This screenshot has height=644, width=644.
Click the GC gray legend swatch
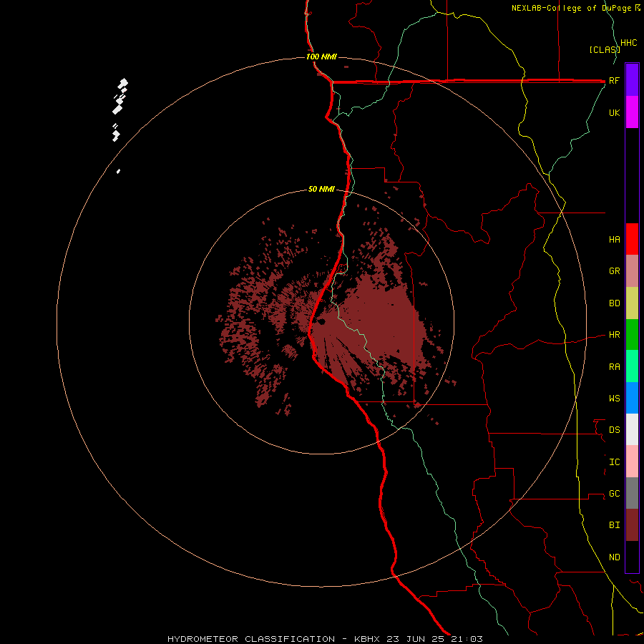(x=632, y=493)
